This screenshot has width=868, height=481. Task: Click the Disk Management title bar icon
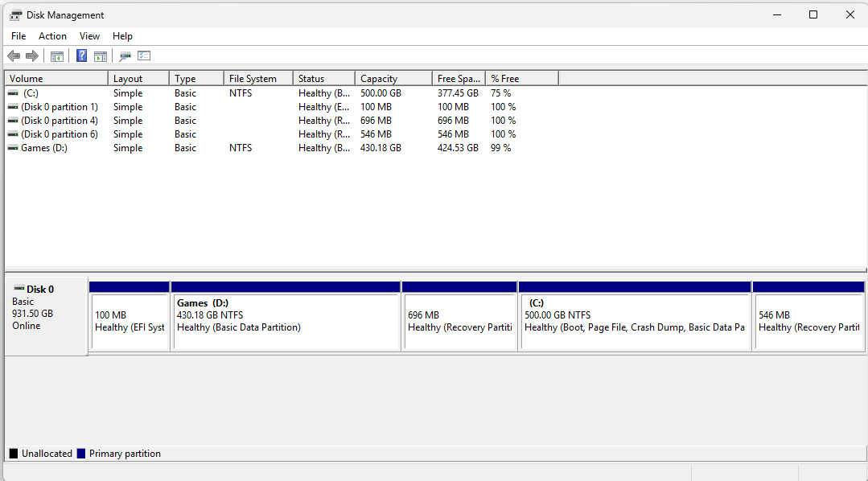(15, 14)
